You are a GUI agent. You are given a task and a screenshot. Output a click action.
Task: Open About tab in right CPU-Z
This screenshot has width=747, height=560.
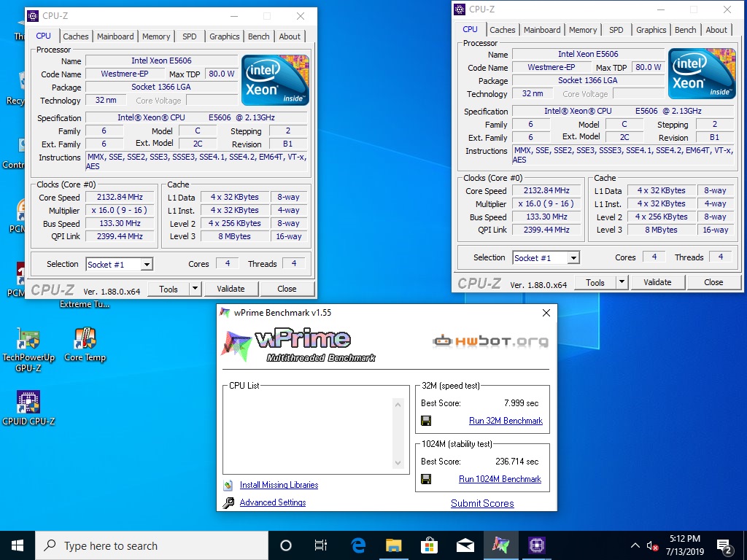[x=716, y=29]
